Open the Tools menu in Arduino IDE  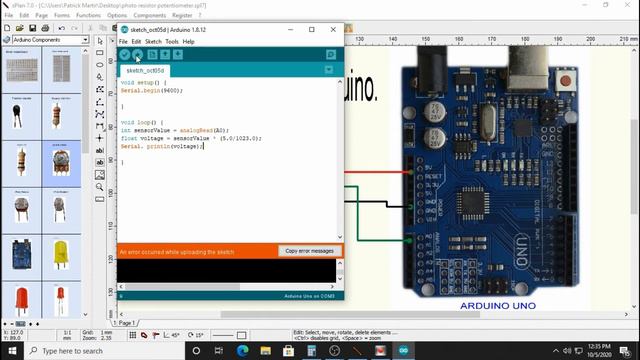pyautogui.click(x=172, y=42)
